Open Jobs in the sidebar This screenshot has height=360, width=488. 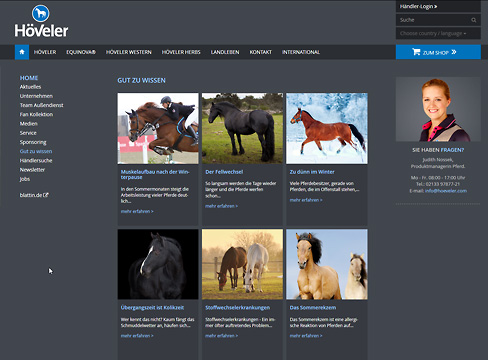pos(25,179)
